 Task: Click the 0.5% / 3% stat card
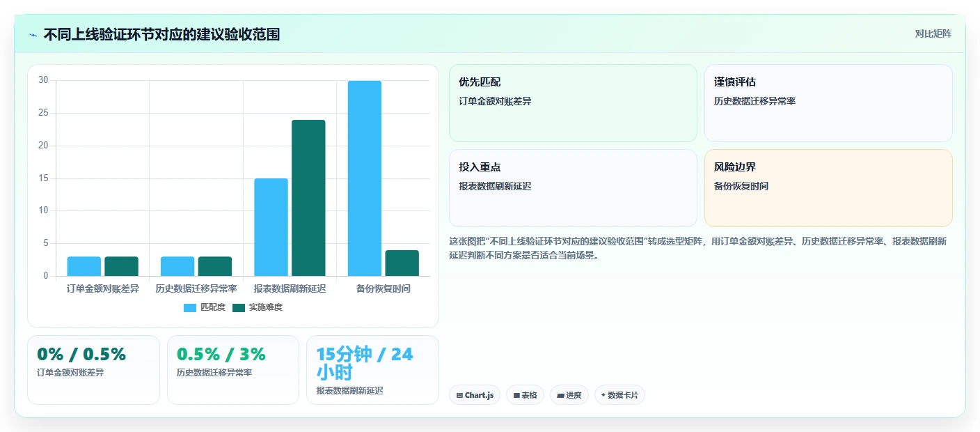[233, 370]
